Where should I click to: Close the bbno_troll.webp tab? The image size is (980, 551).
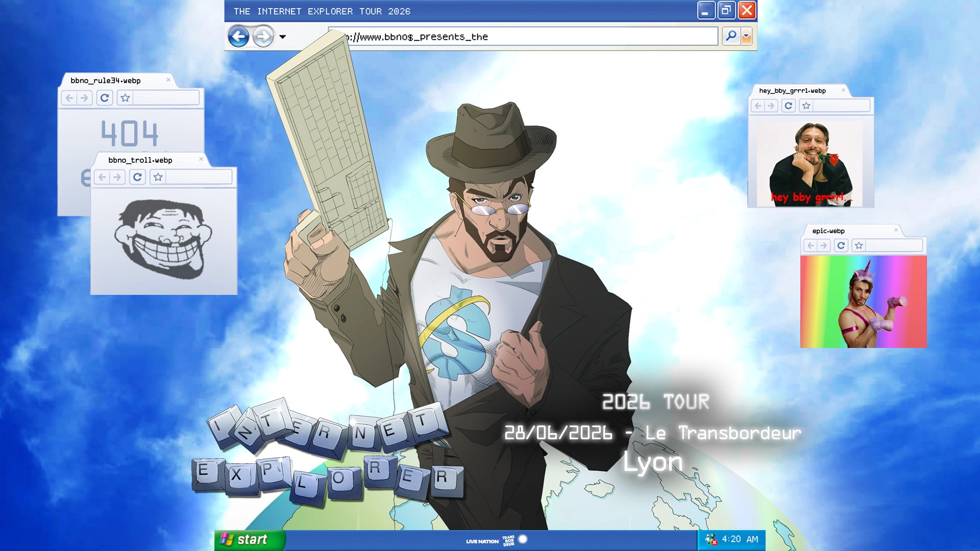tap(201, 159)
